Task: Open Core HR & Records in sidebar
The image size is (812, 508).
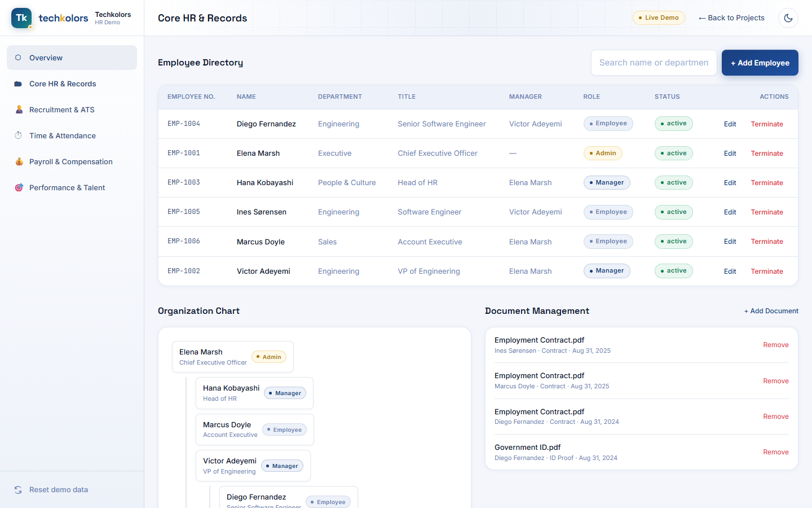Action: click(x=72, y=84)
